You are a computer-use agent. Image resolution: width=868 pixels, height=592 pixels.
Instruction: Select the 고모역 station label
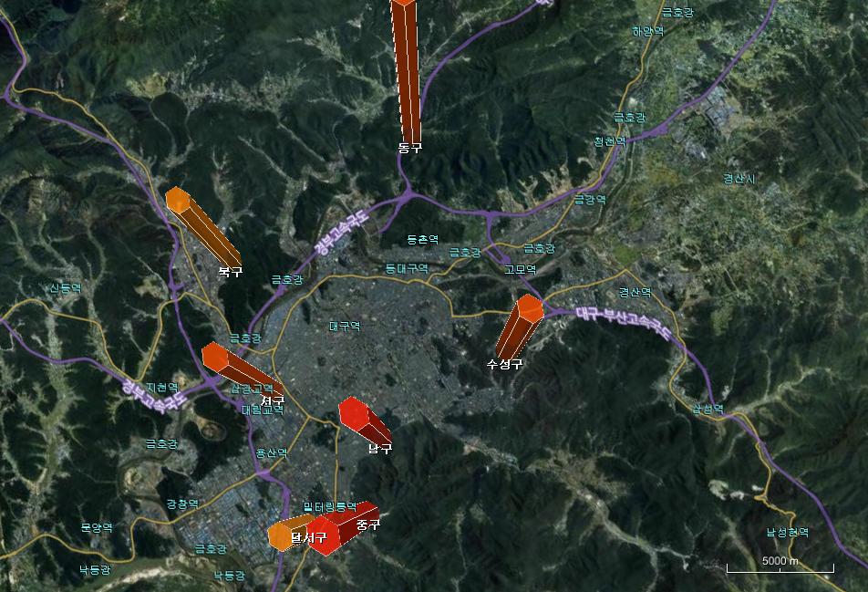(x=520, y=270)
